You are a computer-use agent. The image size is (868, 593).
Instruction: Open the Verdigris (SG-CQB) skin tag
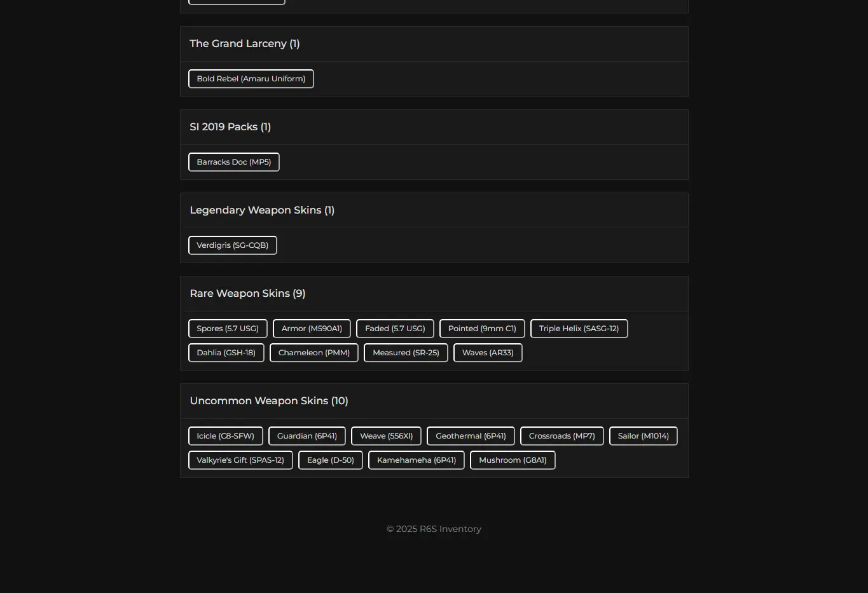click(x=232, y=245)
